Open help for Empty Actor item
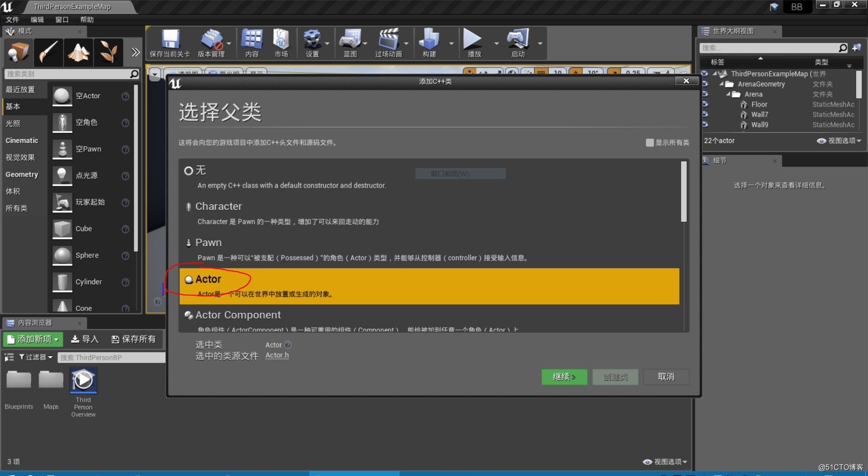The image size is (868, 476). pyautogui.click(x=126, y=96)
